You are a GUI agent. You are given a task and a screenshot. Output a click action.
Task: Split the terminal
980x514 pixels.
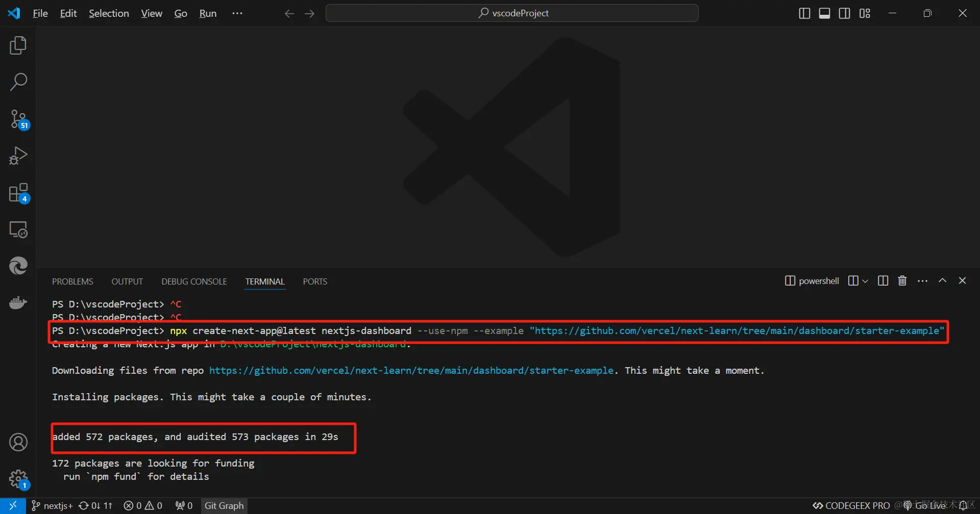883,281
